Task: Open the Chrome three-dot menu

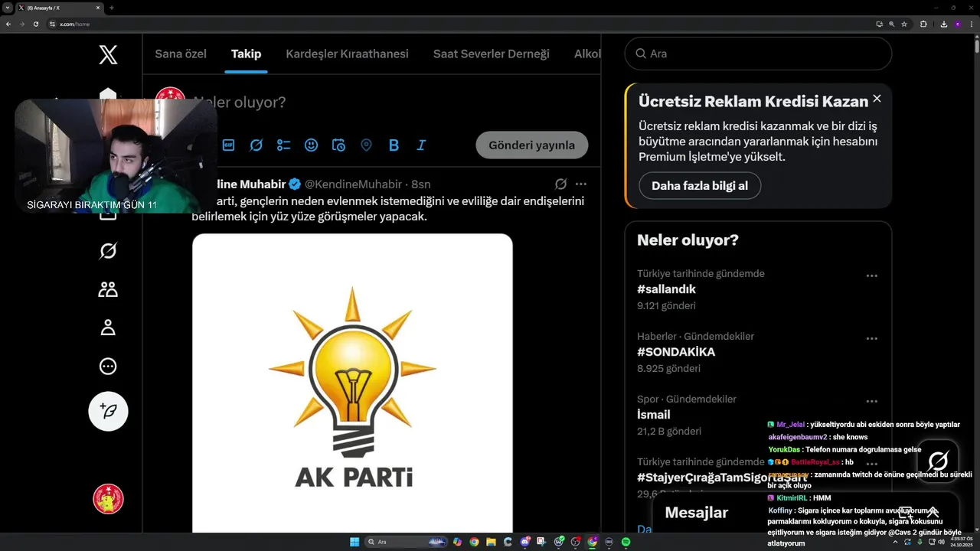Action: (x=972, y=24)
